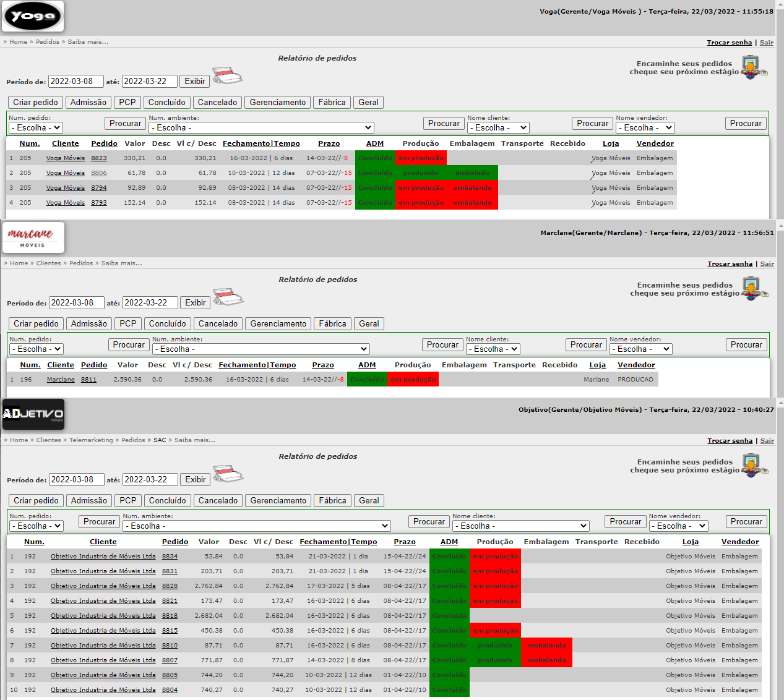Open the Num. ambiente dropdown in Objetivo panel
The image size is (784, 700).
[x=257, y=526]
